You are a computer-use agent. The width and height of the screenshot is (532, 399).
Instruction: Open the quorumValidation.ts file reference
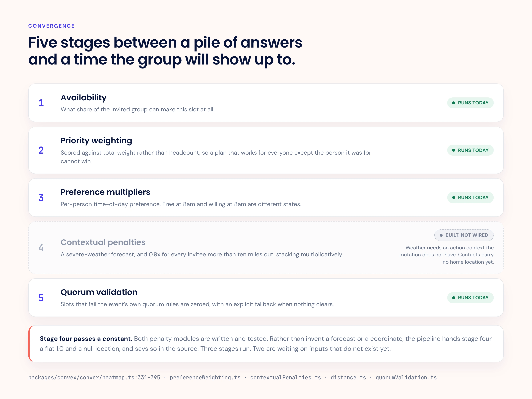406,378
